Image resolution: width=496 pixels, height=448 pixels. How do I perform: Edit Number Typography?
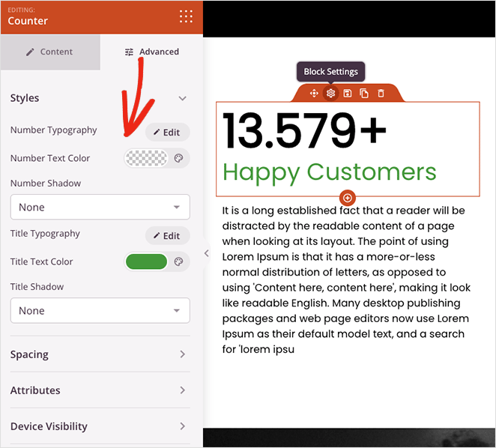[167, 133]
